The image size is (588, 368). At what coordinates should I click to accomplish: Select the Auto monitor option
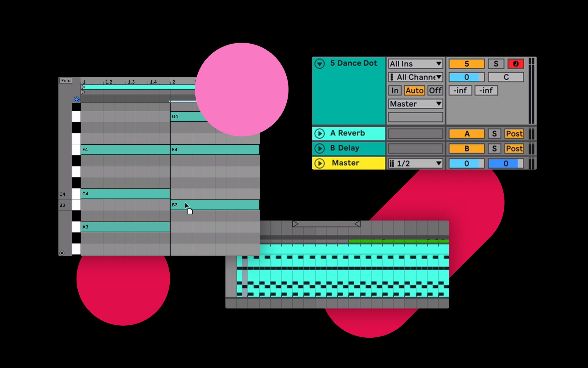pyautogui.click(x=414, y=90)
